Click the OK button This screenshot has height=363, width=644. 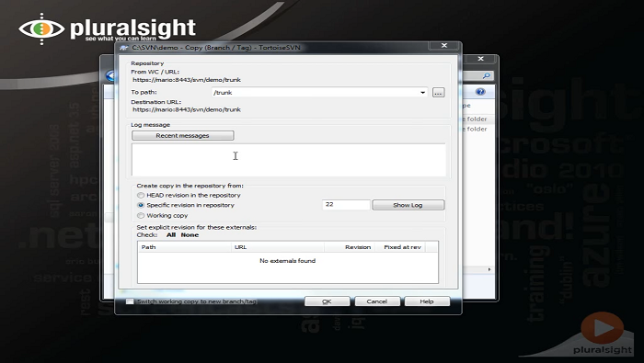click(x=327, y=301)
